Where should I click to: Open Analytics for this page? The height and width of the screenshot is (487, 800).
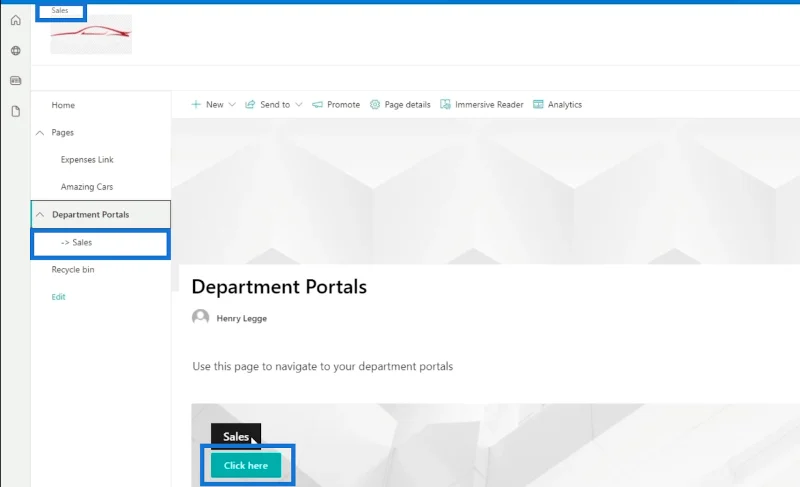[x=565, y=105]
